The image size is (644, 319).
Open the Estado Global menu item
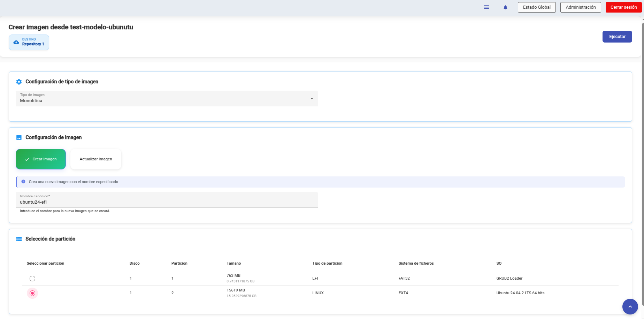click(x=537, y=7)
